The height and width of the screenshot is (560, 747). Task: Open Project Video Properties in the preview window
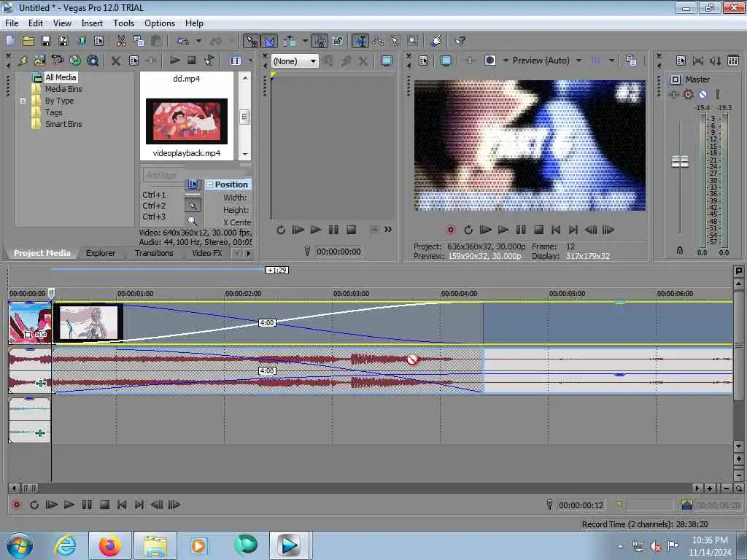(x=424, y=61)
